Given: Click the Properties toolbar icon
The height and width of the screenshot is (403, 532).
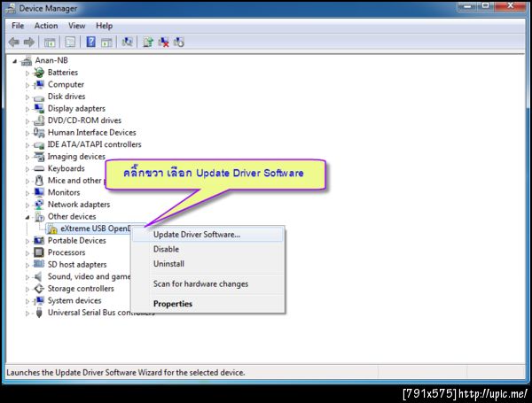Looking at the screenshot, I should coord(70,43).
